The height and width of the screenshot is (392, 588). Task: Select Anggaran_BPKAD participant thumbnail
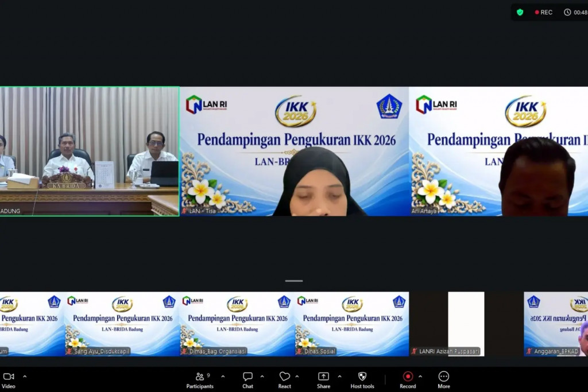[x=556, y=324]
